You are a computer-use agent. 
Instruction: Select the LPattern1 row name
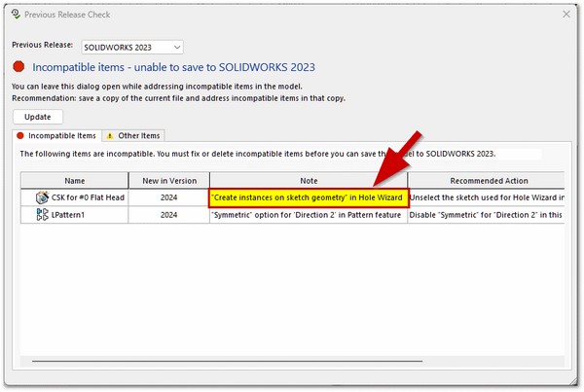[68, 215]
